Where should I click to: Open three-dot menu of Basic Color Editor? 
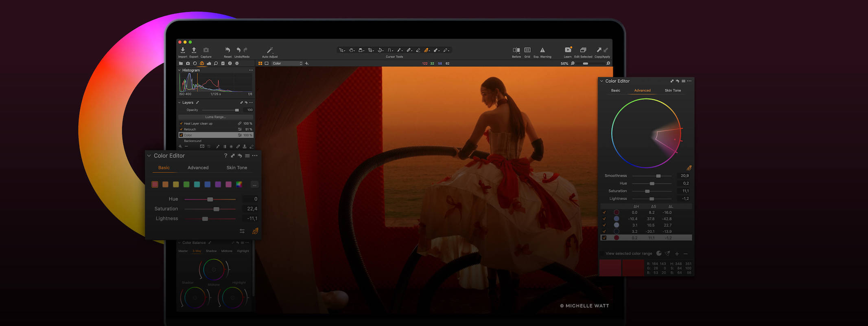(x=255, y=156)
